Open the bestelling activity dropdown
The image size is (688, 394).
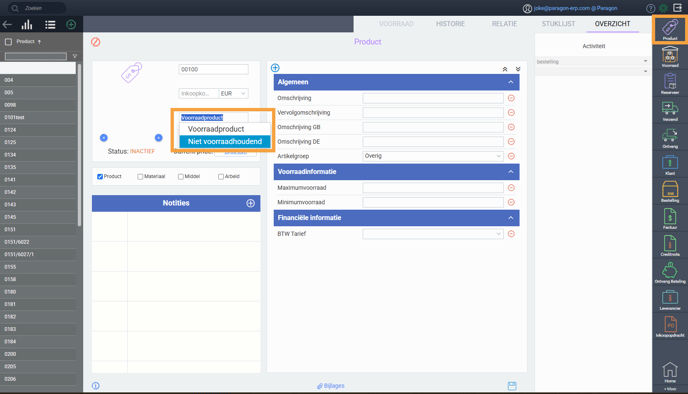coord(592,61)
